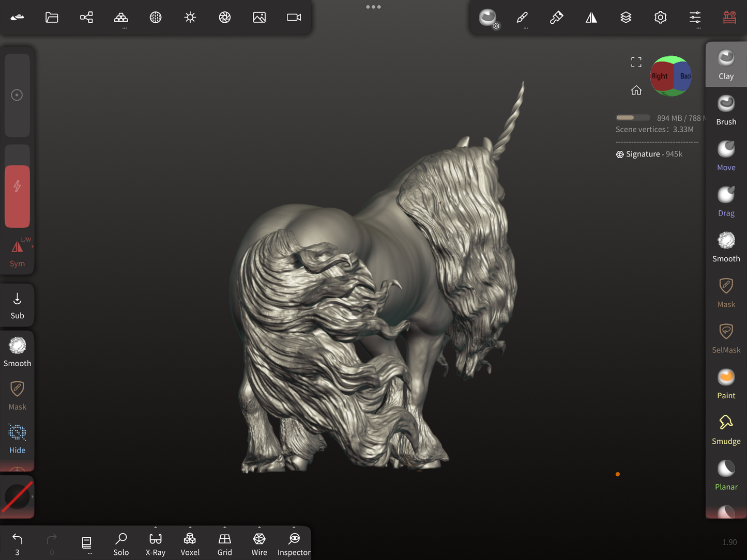Adjust the red intensity slider

tap(17, 196)
